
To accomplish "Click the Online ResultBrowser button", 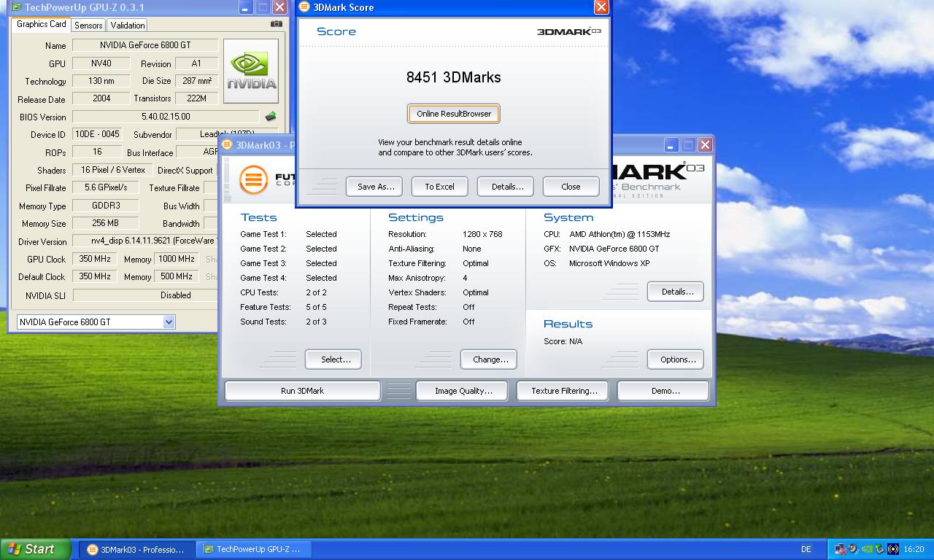I will point(454,114).
